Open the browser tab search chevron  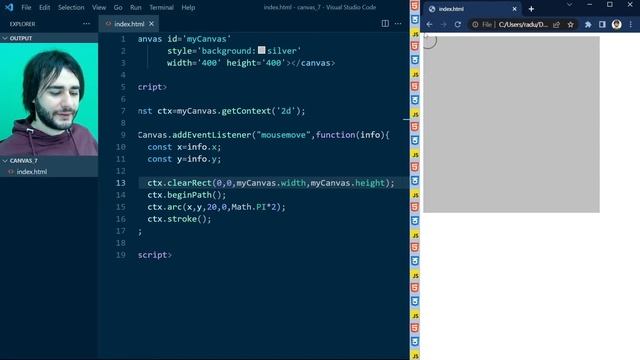click(569, 4)
